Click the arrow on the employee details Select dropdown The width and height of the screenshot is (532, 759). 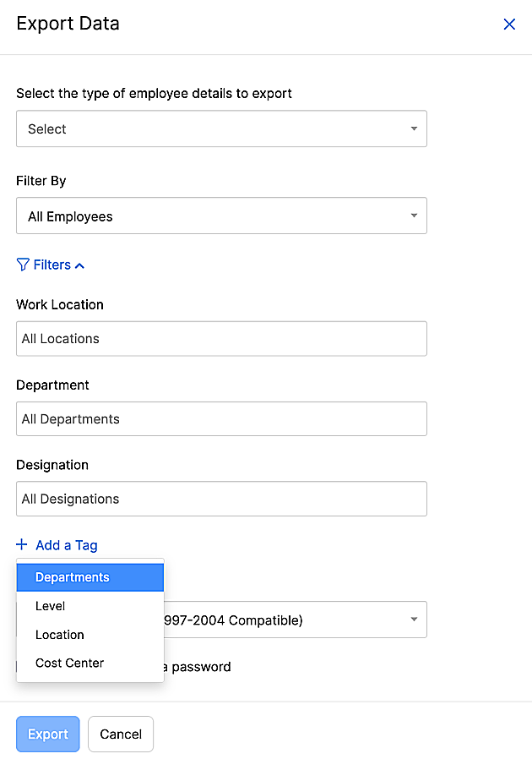(x=414, y=129)
